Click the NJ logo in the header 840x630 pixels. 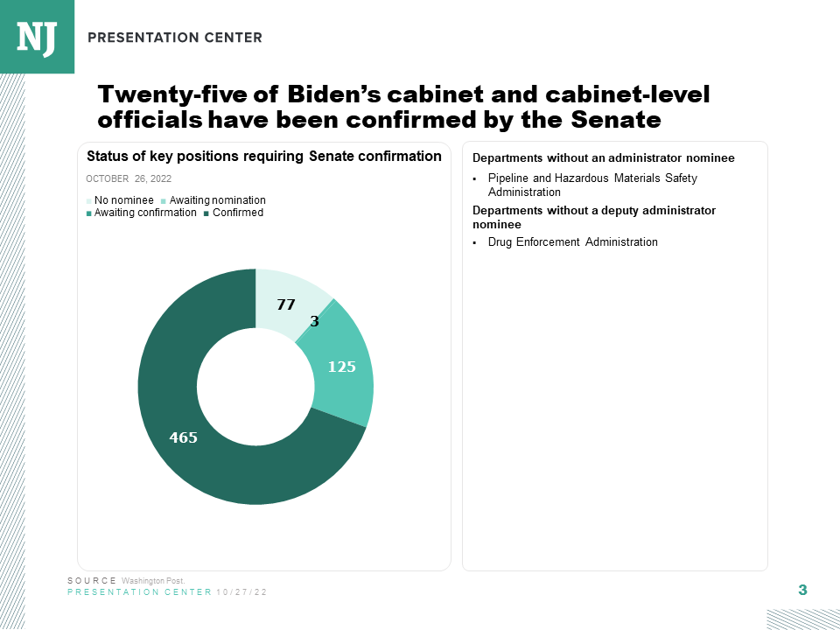pos(37,36)
